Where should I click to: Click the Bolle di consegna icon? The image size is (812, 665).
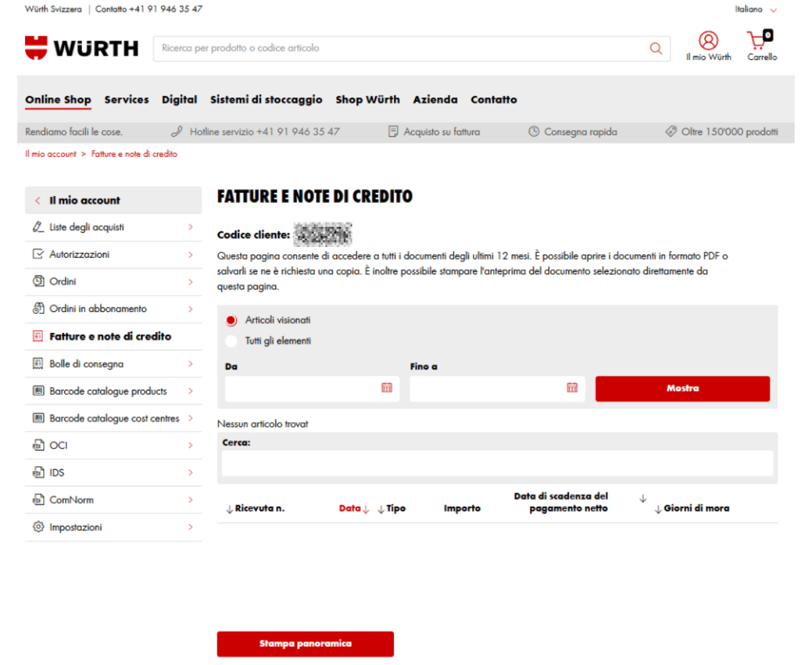38,364
